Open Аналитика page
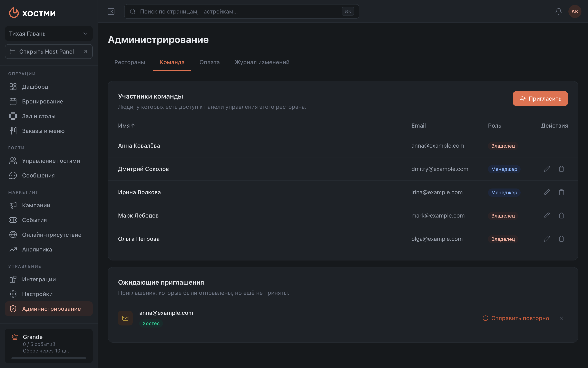The width and height of the screenshot is (588, 368). coord(49,249)
